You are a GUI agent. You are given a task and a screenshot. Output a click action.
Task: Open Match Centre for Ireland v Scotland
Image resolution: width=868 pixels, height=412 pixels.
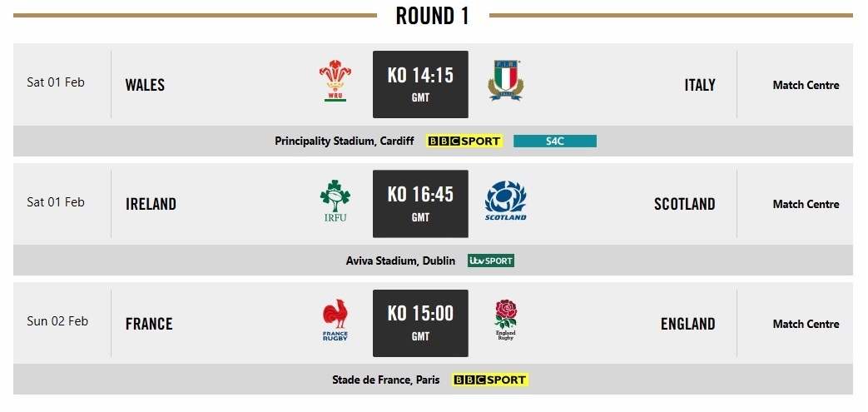806,205
